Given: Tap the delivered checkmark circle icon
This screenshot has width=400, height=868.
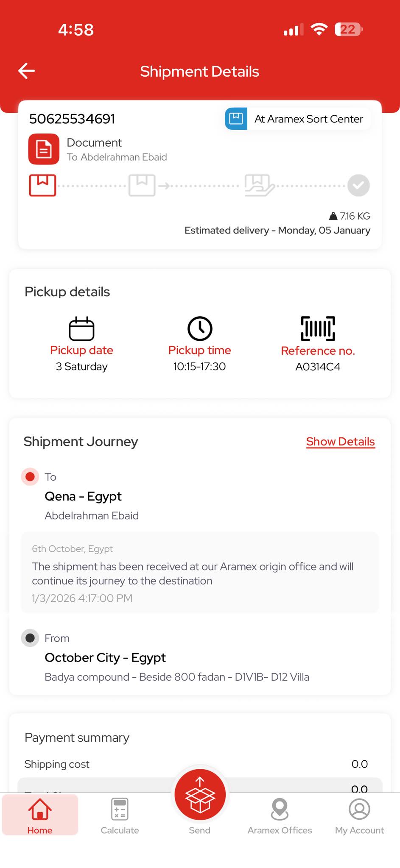Looking at the screenshot, I should 358,185.
